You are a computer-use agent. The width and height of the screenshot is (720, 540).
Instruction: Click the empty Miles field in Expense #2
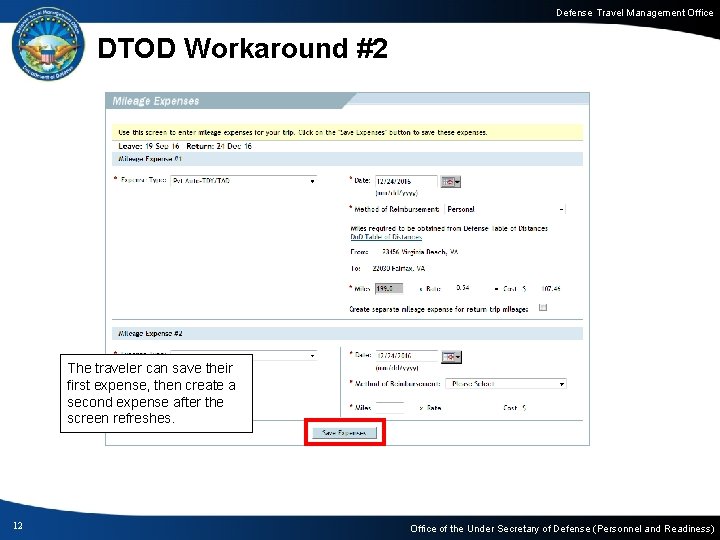(390, 407)
